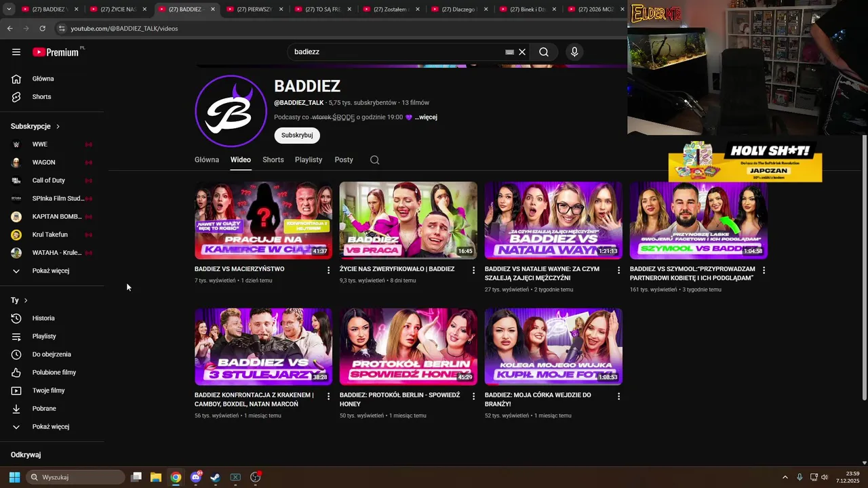Switch to PIERWSZY browser tab
868x488 pixels.
click(255, 9)
